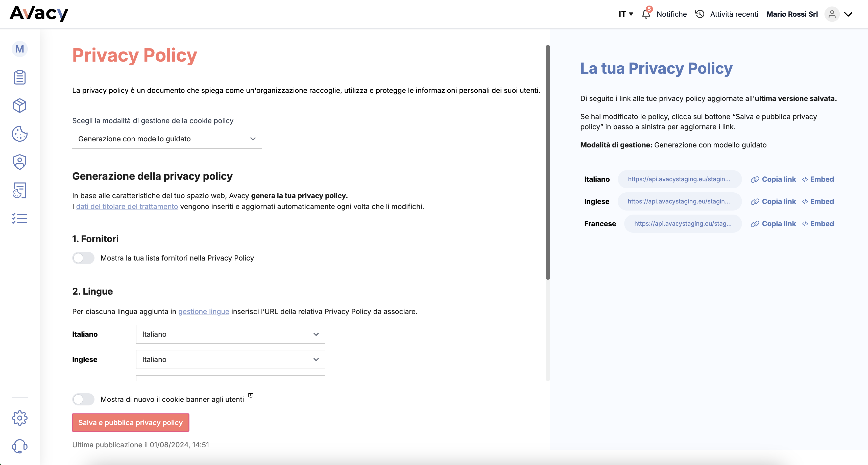Open the shield user privacy icon

coord(19,162)
